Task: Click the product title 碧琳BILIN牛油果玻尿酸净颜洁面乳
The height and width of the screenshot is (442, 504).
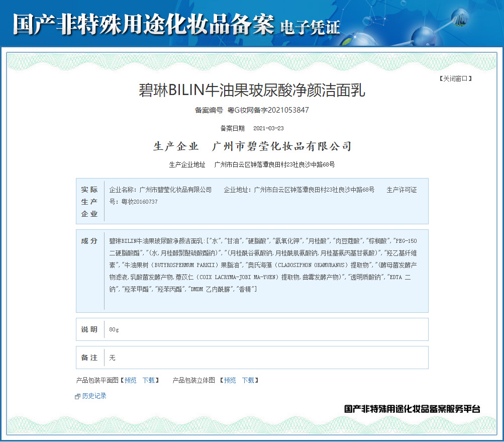Action: pos(252,91)
